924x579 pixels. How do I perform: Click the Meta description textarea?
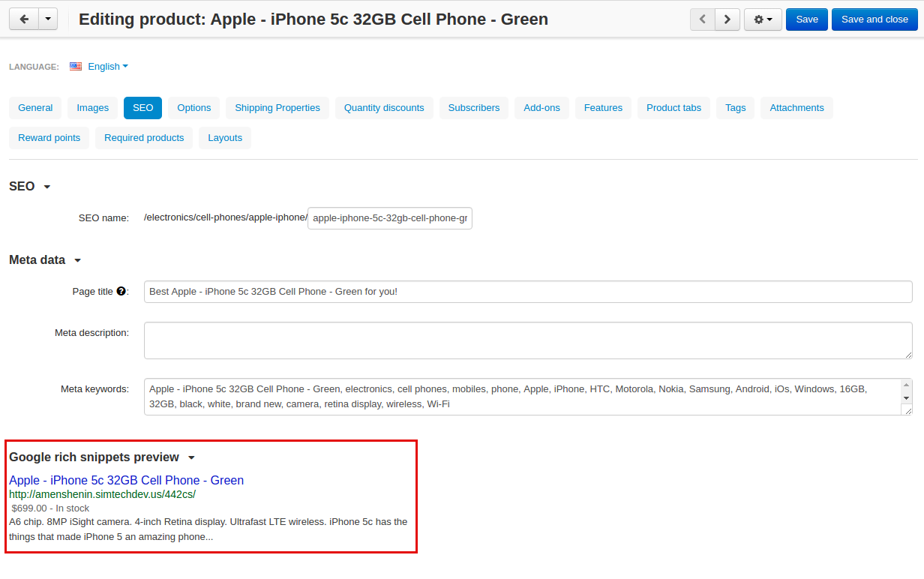click(x=528, y=340)
